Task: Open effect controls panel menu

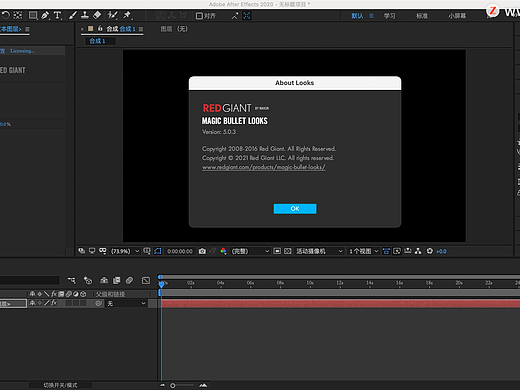Action: click(x=27, y=29)
